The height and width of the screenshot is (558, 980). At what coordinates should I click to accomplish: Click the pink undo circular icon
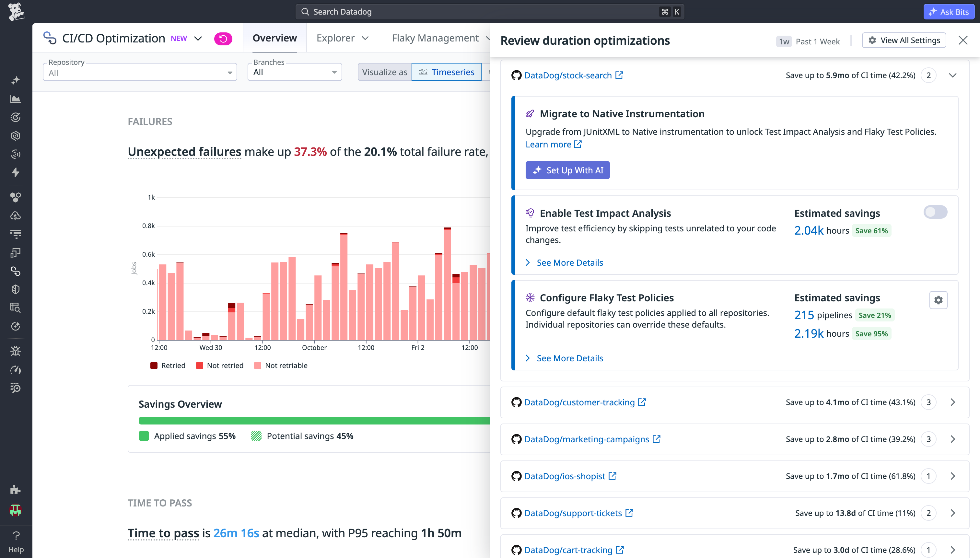tap(223, 39)
